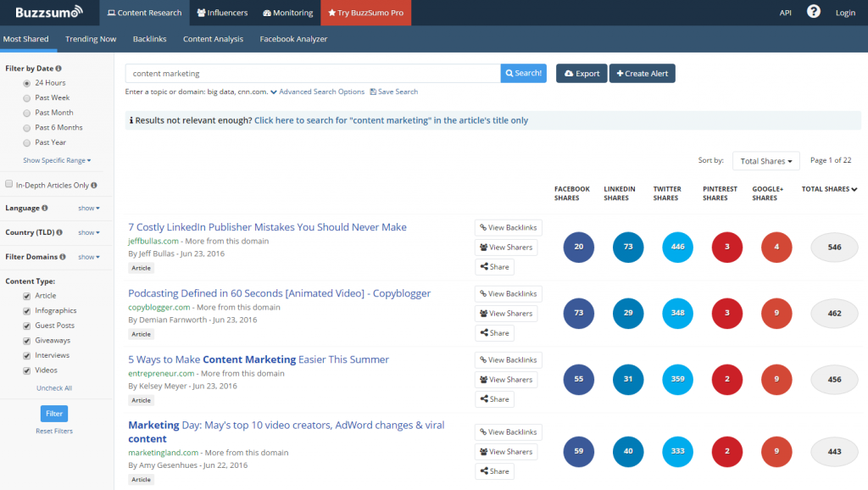
Task: Click the BuzzSumo logo
Action: coord(48,12)
